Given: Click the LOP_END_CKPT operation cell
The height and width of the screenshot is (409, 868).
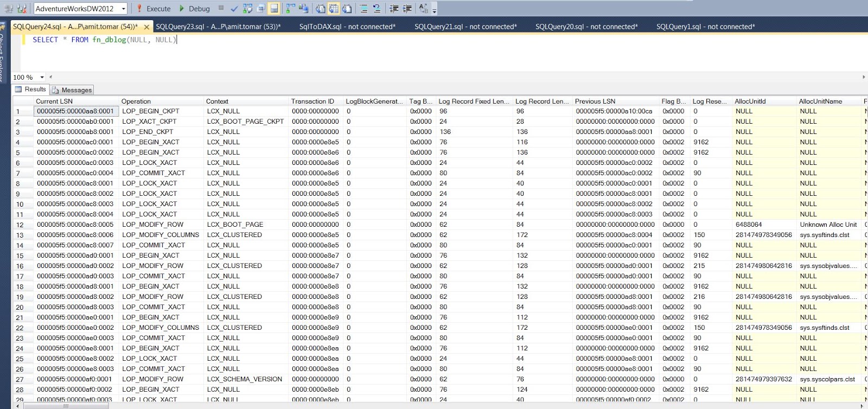Looking at the screenshot, I should [161, 132].
